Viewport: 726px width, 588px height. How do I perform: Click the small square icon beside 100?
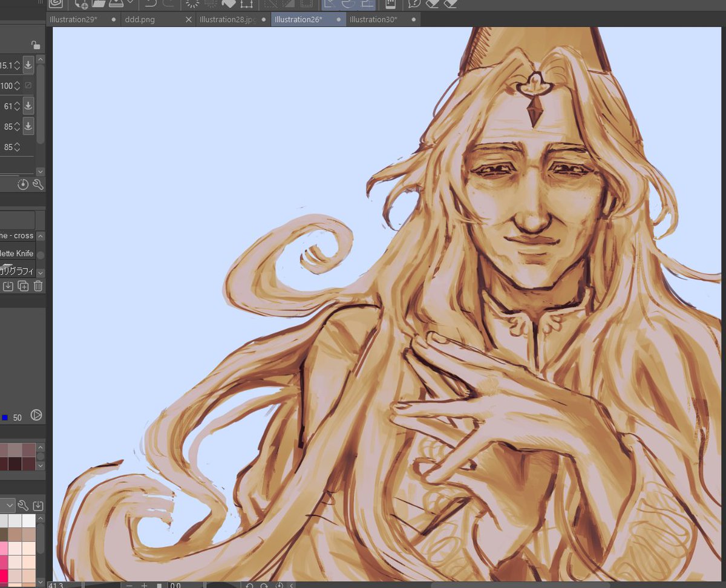[x=28, y=85]
